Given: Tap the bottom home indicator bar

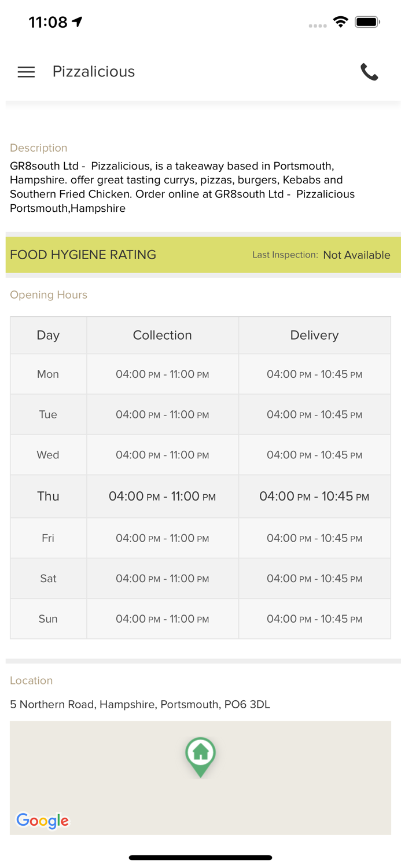Looking at the screenshot, I should [200, 858].
